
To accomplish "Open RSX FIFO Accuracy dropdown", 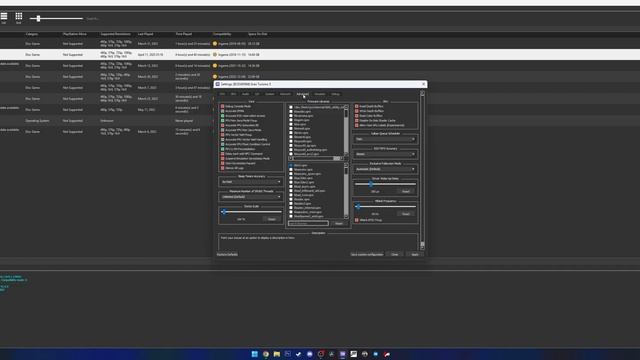I will coord(385,154).
